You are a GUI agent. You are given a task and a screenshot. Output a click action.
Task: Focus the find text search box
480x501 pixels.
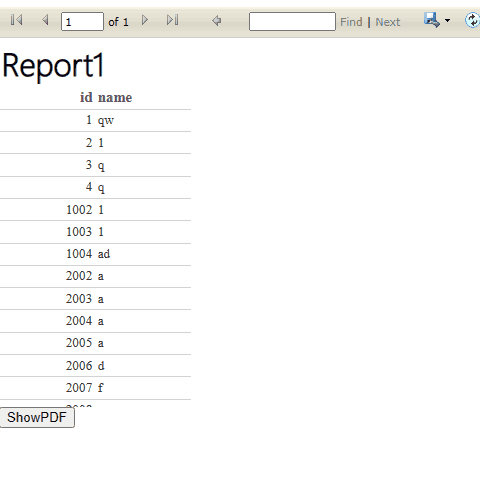(x=292, y=22)
